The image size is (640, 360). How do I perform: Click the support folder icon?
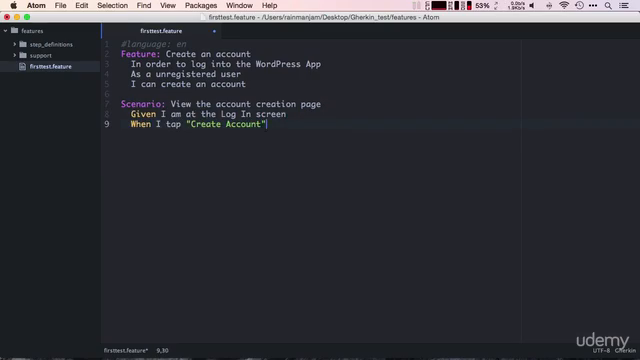click(x=23, y=55)
